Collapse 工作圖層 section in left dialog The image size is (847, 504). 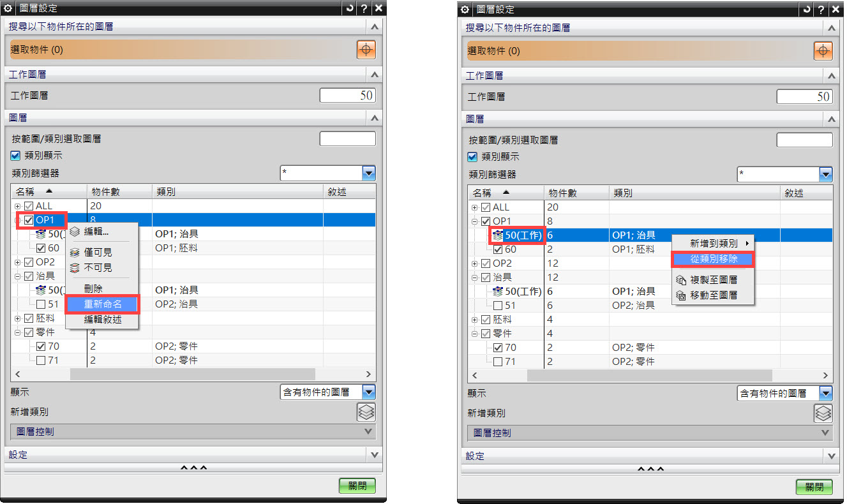tap(374, 75)
